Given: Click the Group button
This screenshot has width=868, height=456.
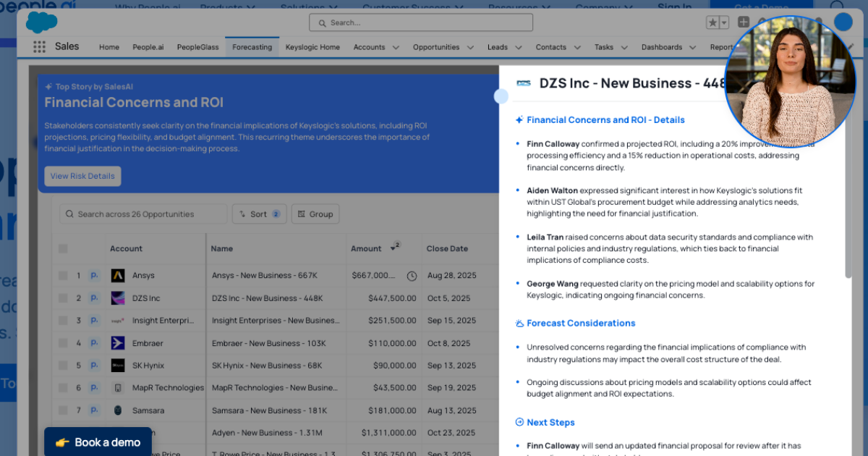Looking at the screenshot, I should pyautogui.click(x=315, y=214).
